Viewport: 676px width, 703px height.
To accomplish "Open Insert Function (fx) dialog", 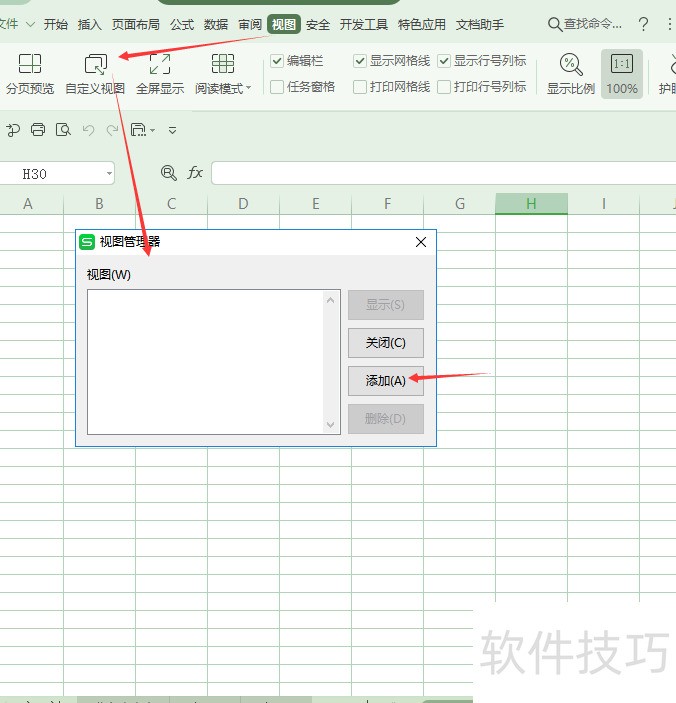I will pos(195,173).
